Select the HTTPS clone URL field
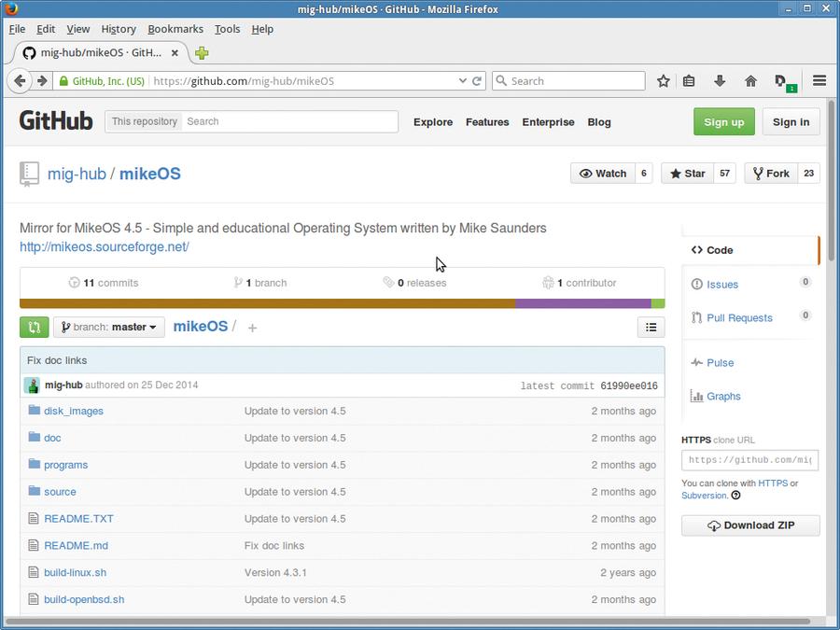This screenshot has width=840, height=630. pyautogui.click(x=750, y=460)
